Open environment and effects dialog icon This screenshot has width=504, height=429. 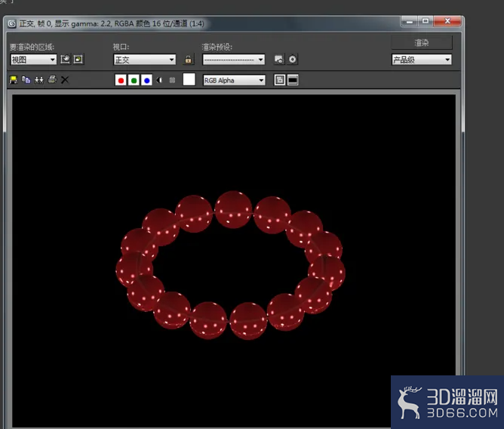292,60
